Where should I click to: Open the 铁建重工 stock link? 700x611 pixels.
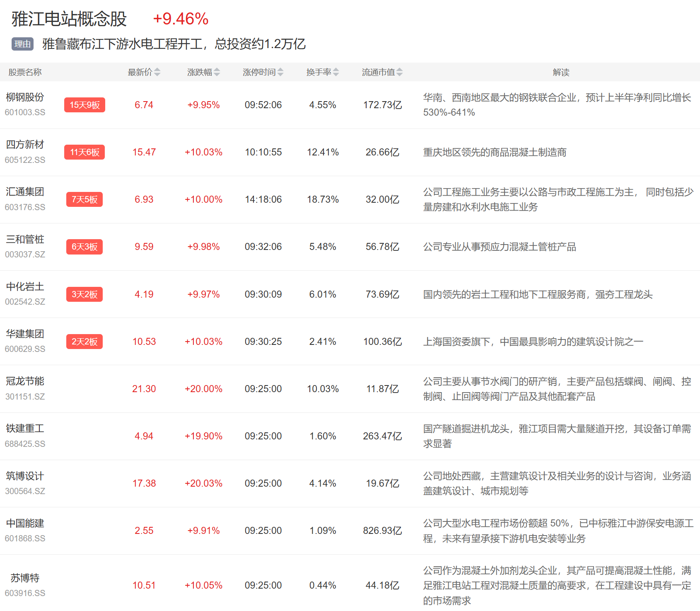(x=25, y=428)
